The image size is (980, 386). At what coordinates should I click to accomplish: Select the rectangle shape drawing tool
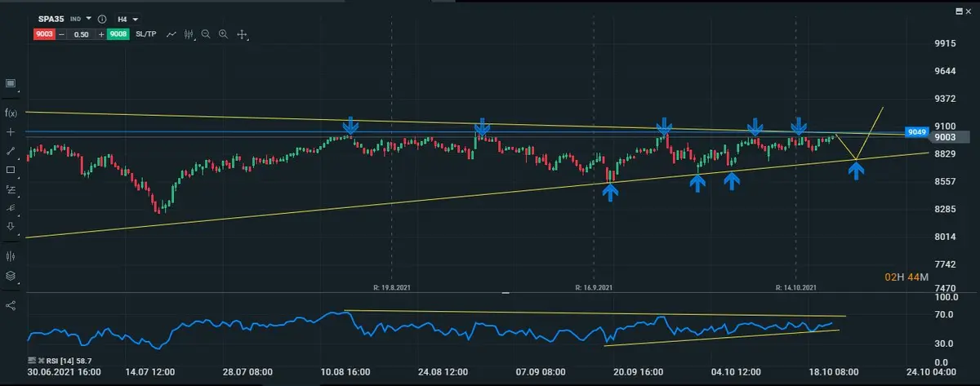[11, 170]
